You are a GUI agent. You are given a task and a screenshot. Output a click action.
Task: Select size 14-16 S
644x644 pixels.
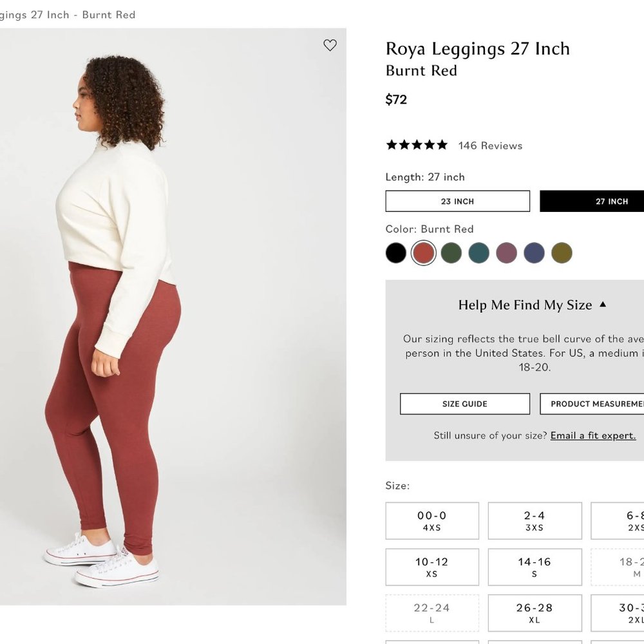[534, 567]
